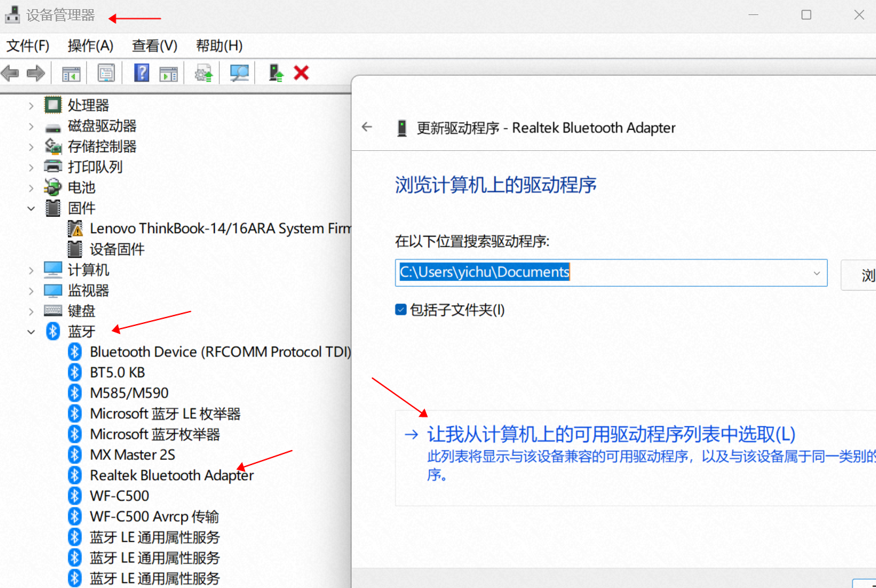Click the 固件 category label
The height and width of the screenshot is (588, 876).
pyautogui.click(x=82, y=208)
